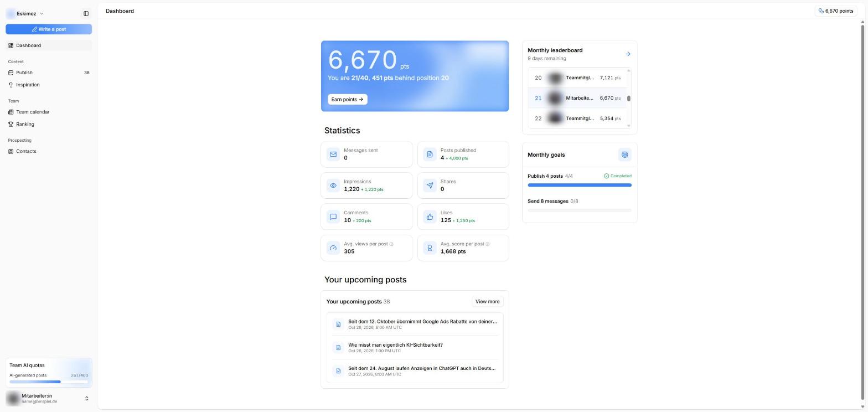The height and width of the screenshot is (412, 868).
Task: Click the Monthly goals target icon
Action: point(624,154)
